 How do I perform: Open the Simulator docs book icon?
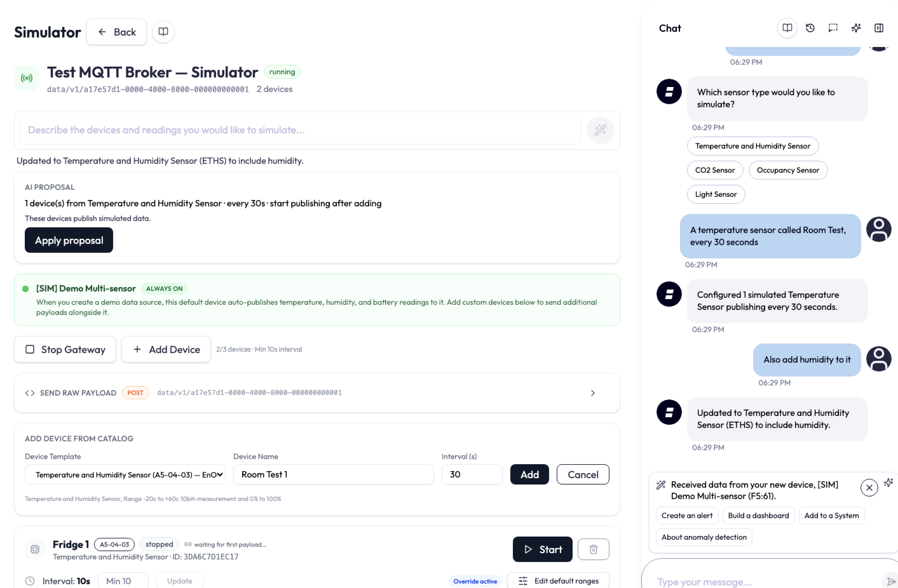click(x=163, y=32)
